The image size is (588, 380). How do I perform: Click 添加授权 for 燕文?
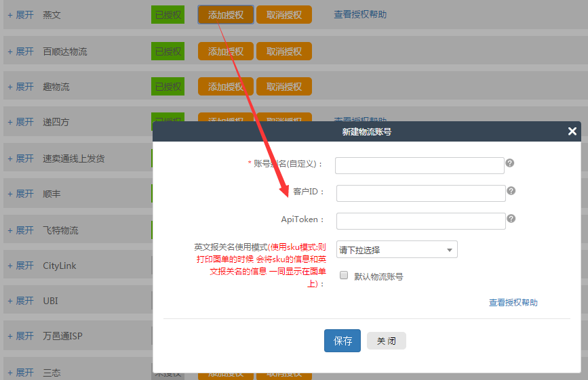(226, 14)
